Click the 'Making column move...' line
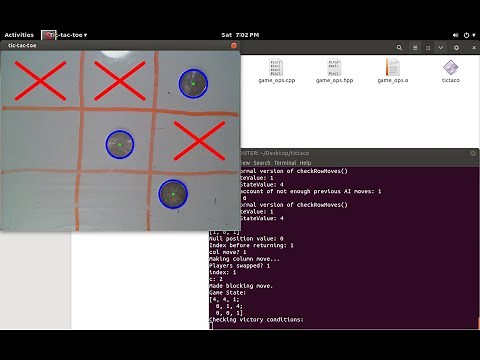 pyautogui.click(x=244, y=259)
